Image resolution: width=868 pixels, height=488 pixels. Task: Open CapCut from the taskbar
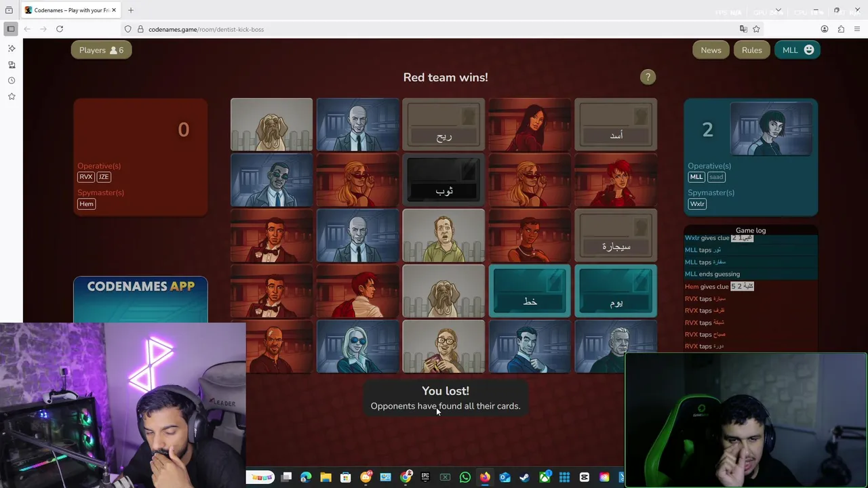click(x=585, y=477)
